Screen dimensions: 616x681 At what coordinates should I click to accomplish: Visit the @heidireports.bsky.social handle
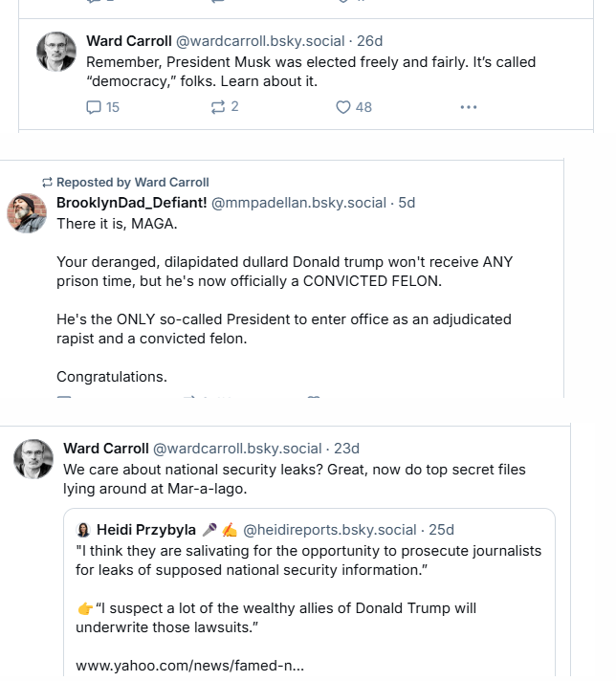pyautogui.click(x=332, y=530)
